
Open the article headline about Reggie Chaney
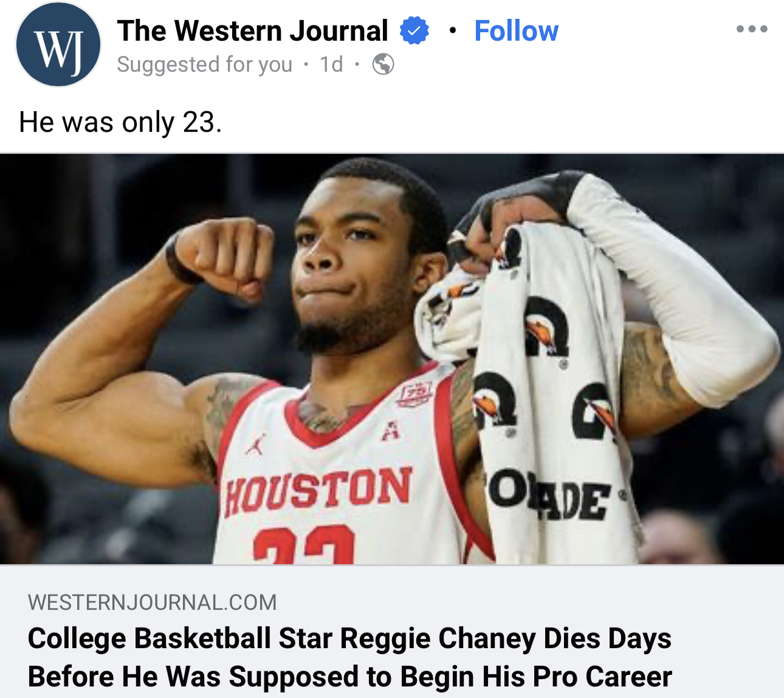click(349, 657)
